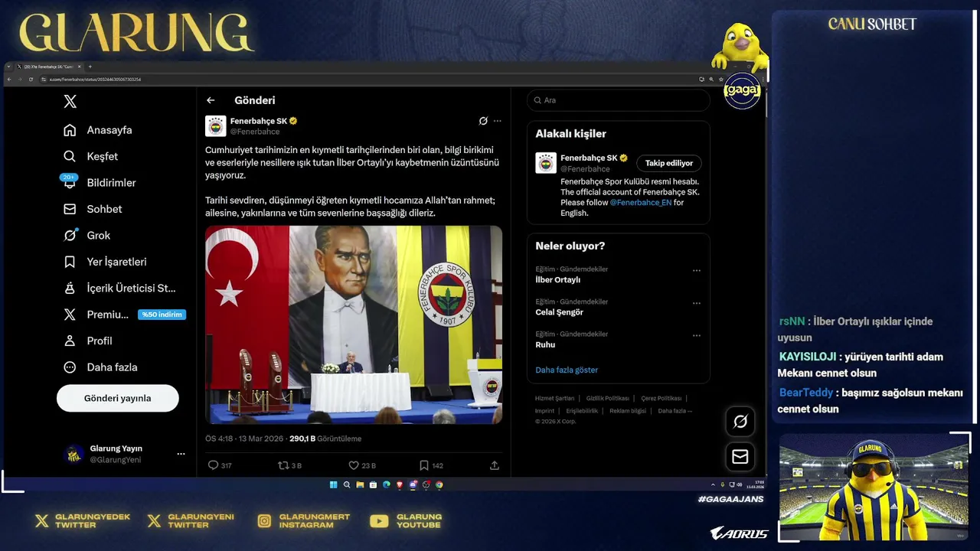
Task: Click reply icon with 317
Action: pyautogui.click(x=213, y=465)
